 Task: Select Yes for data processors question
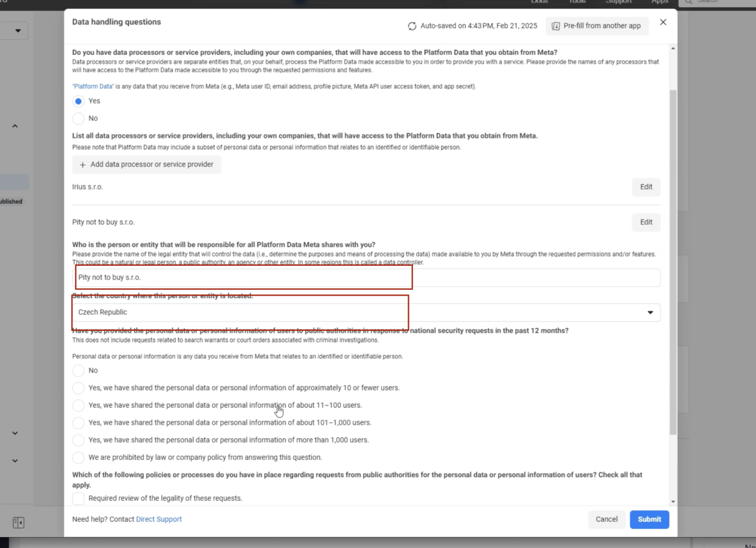point(78,101)
